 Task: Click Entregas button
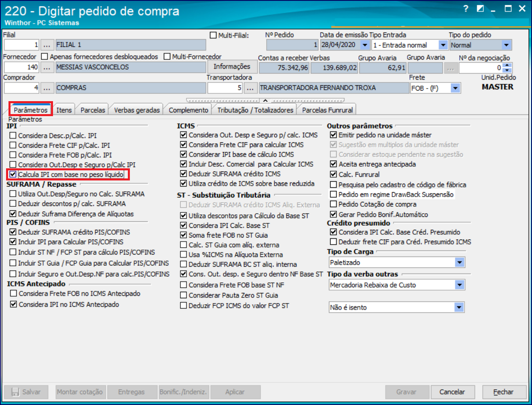(x=131, y=392)
